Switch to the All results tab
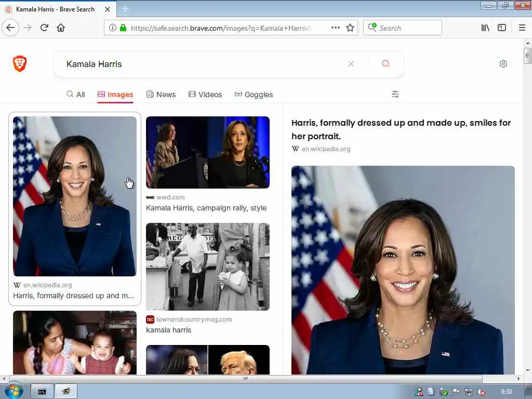The height and width of the screenshot is (399, 532). tap(76, 95)
